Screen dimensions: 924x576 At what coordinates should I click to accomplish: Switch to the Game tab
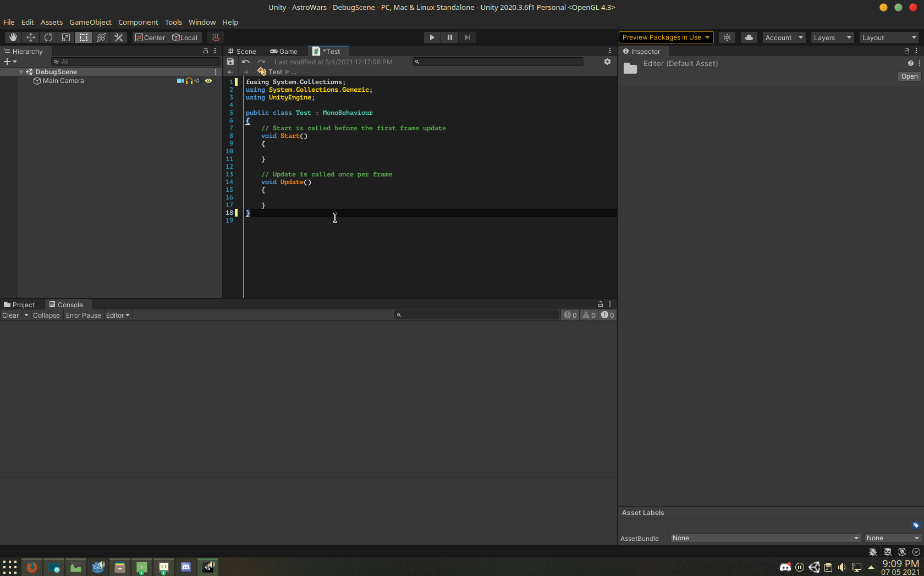tap(284, 51)
